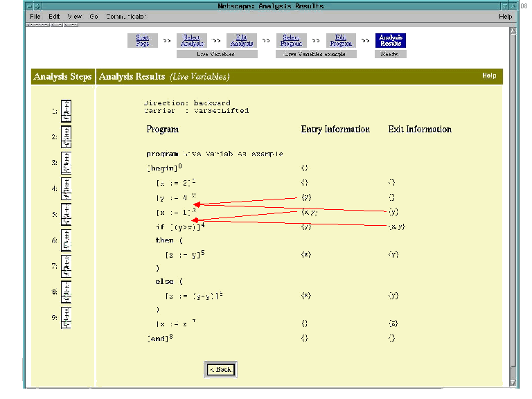Click the vertical scrollbar on right
This screenshot has height=399, width=532.
pos(513,208)
